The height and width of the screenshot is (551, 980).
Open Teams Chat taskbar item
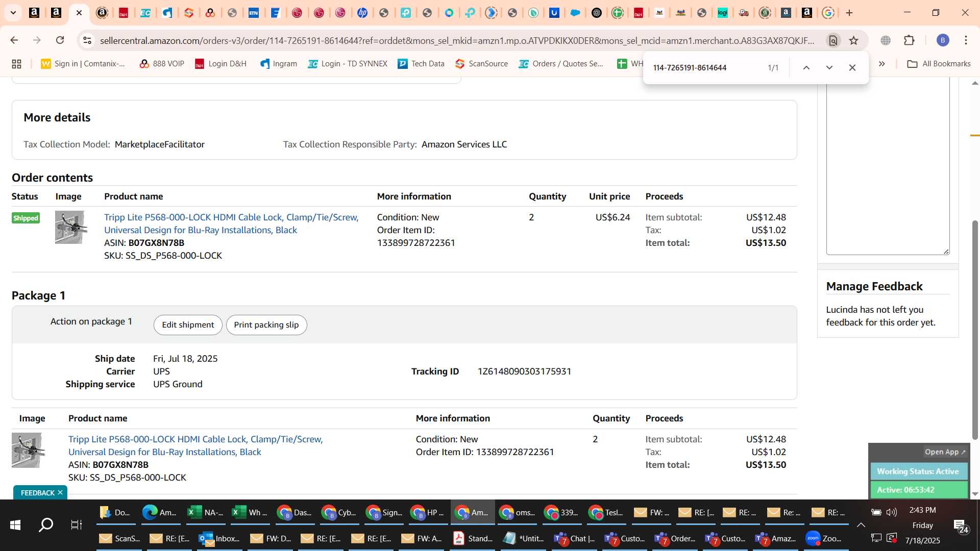tap(575, 538)
